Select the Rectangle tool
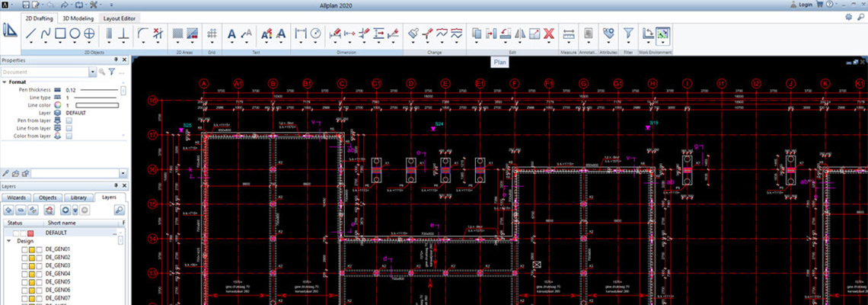Image resolution: width=868 pixels, height=305 pixels. 60,34
